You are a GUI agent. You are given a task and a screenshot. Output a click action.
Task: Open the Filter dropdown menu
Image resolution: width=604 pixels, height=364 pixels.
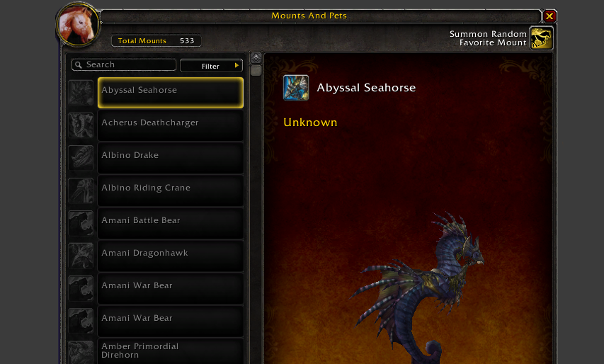pyautogui.click(x=211, y=66)
